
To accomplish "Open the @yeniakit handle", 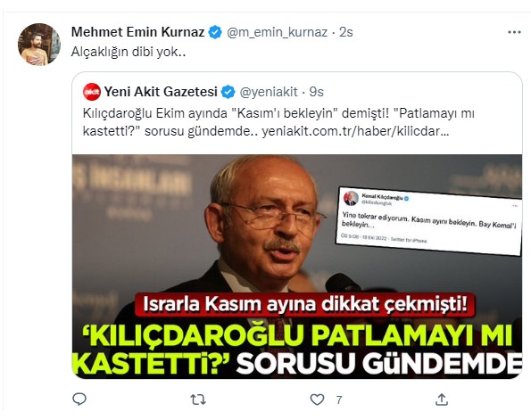I will click(x=269, y=92).
